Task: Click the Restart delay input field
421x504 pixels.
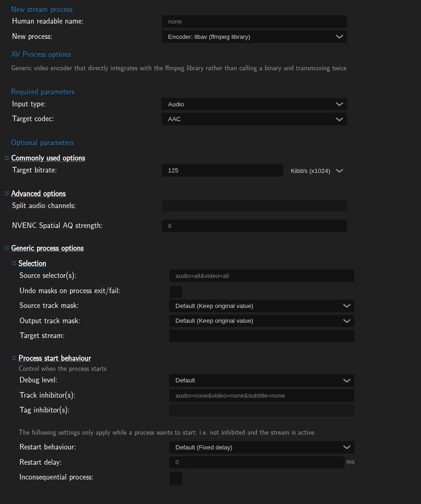Action: tap(257, 462)
